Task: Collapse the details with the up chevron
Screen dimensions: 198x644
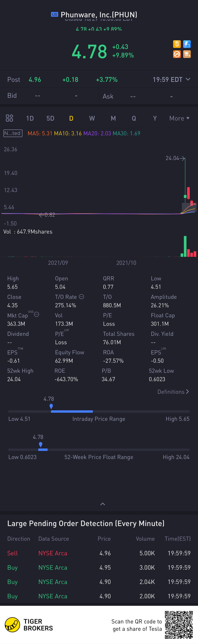Action: (x=103, y=504)
